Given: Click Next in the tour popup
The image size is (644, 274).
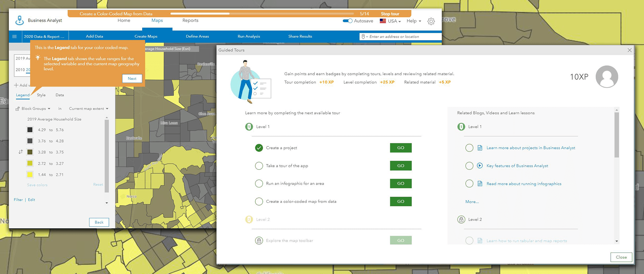Looking at the screenshot, I should click(x=132, y=78).
